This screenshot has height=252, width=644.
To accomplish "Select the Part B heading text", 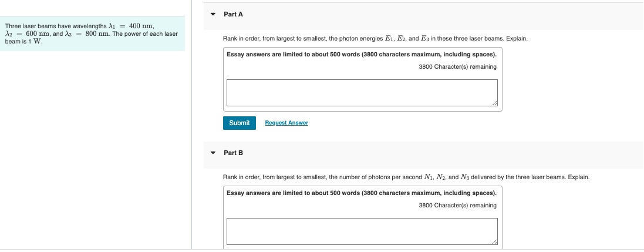I will pos(233,153).
